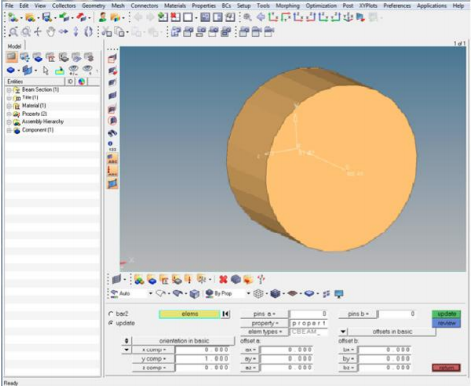Select the bar2 radio button
This screenshot has width=471, height=386.
[x=111, y=314]
